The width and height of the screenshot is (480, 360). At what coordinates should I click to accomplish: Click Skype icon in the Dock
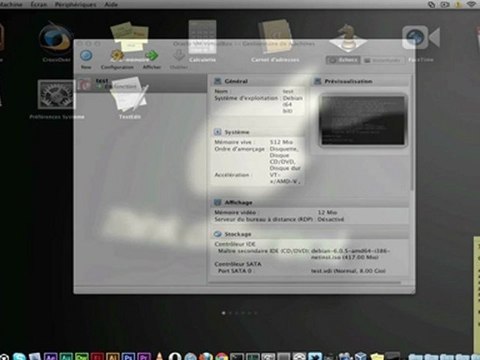pyautogui.click(x=19, y=356)
